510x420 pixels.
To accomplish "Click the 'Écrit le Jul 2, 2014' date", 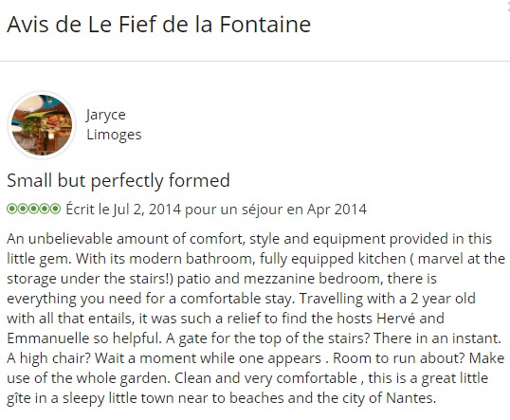I will [x=123, y=209].
